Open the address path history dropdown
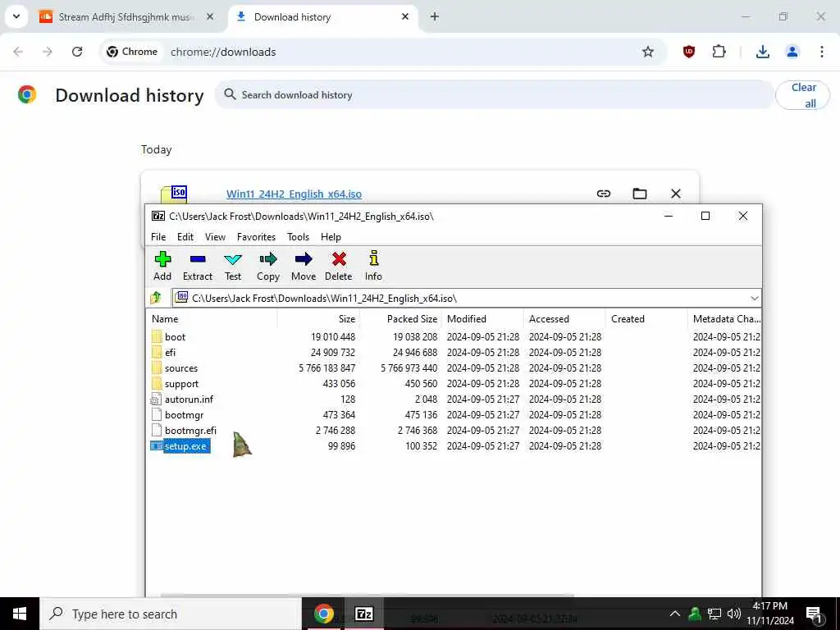840x630 pixels. click(x=755, y=299)
